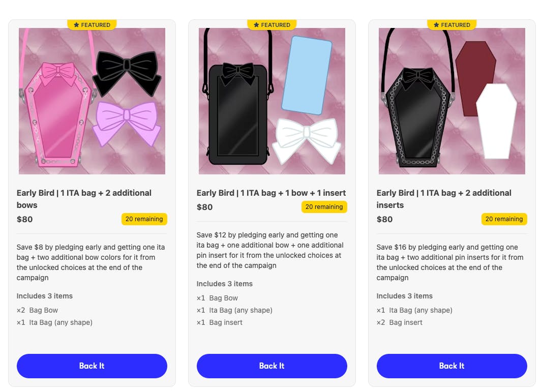Click 'Includes 3 items' heading in middle card
The height and width of the screenshot is (392, 543).
(225, 284)
